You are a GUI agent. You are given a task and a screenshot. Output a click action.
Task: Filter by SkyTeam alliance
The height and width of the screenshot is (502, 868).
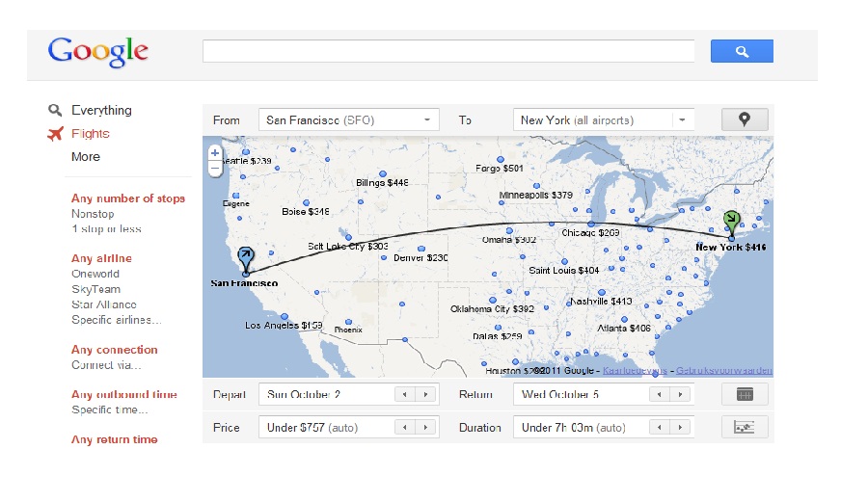[95, 289]
